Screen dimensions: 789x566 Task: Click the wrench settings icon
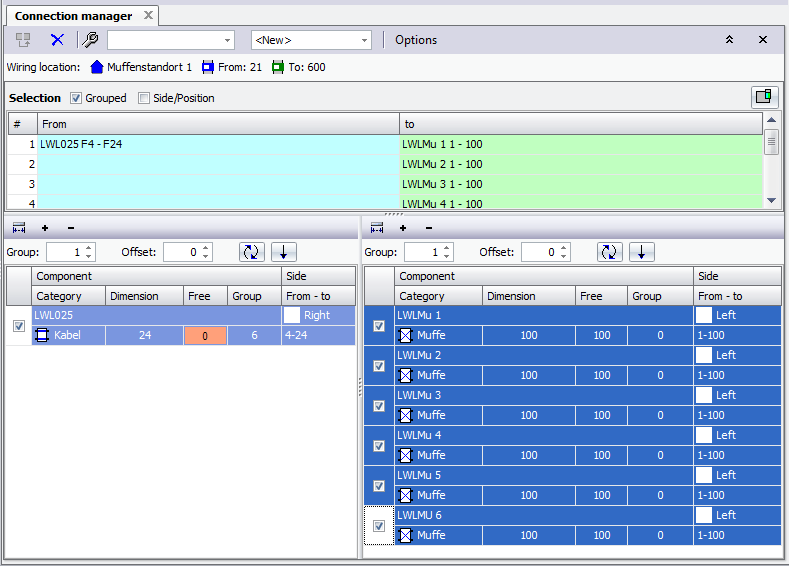(90, 40)
